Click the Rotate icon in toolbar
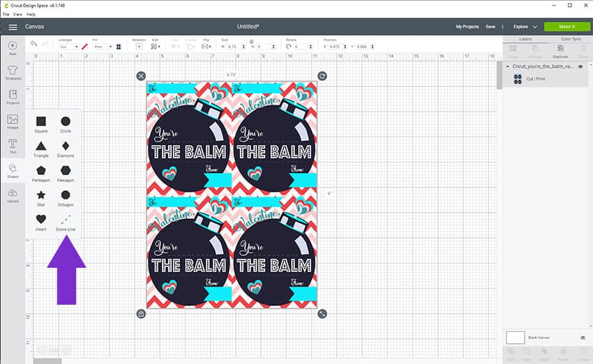 pyautogui.click(x=289, y=47)
